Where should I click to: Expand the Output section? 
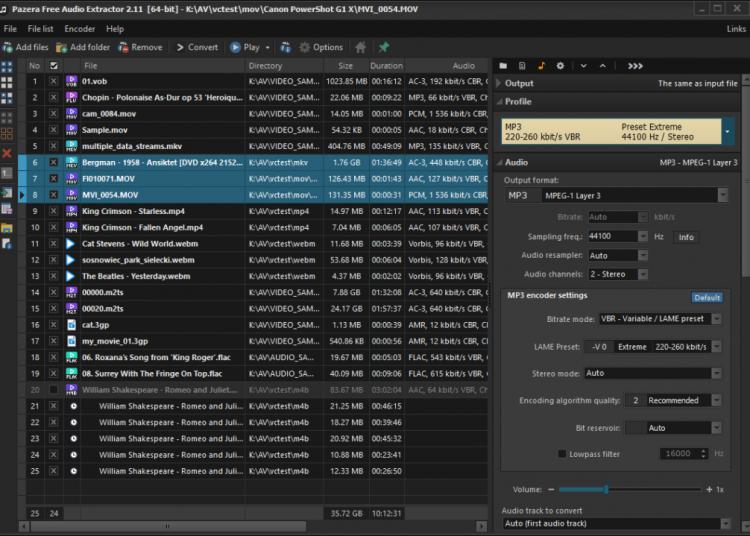click(x=499, y=84)
